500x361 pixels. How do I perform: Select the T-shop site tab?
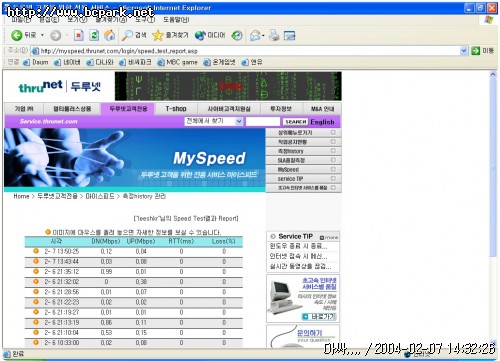coord(176,109)
